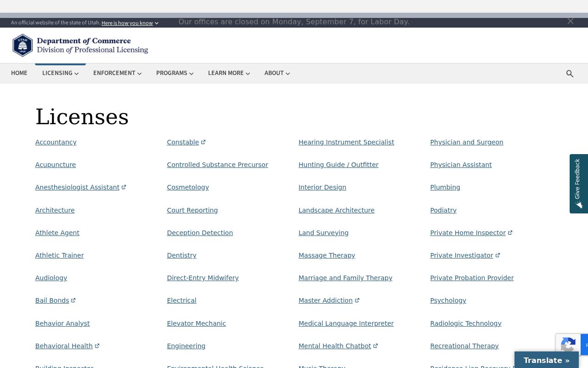Click external link icon next to Anesthesiologist Assistant
This screenshot has width=588, height=368.
[x=124, y=187]
